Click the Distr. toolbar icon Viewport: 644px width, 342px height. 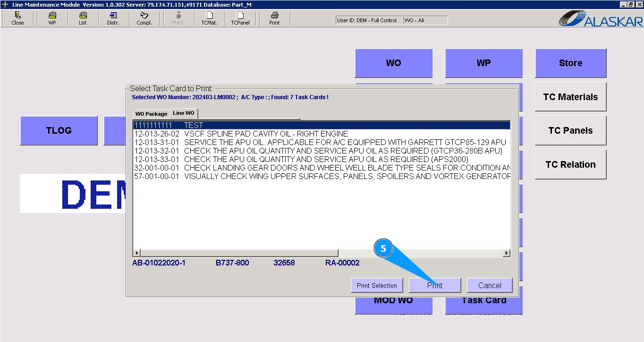click(113, 18)
